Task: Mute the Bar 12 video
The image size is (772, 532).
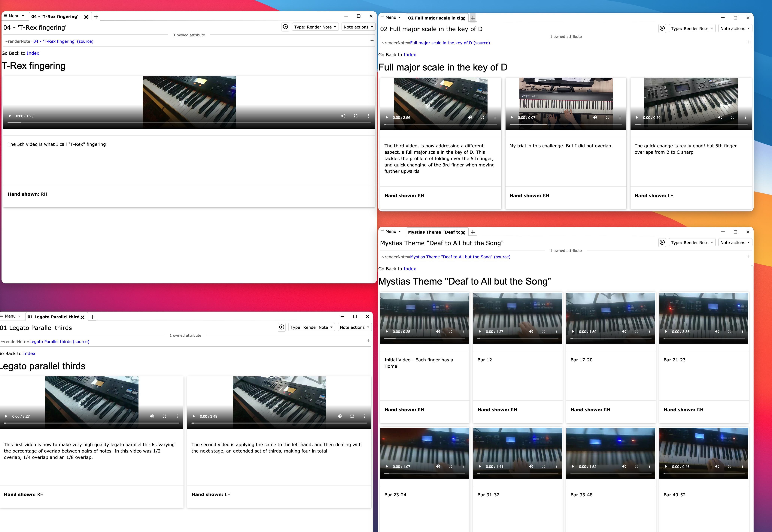Action: click(531, 331)
